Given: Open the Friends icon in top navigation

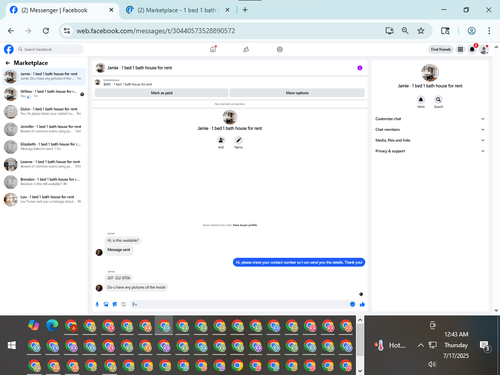Looking at the screenshot, I should [246, 49].
